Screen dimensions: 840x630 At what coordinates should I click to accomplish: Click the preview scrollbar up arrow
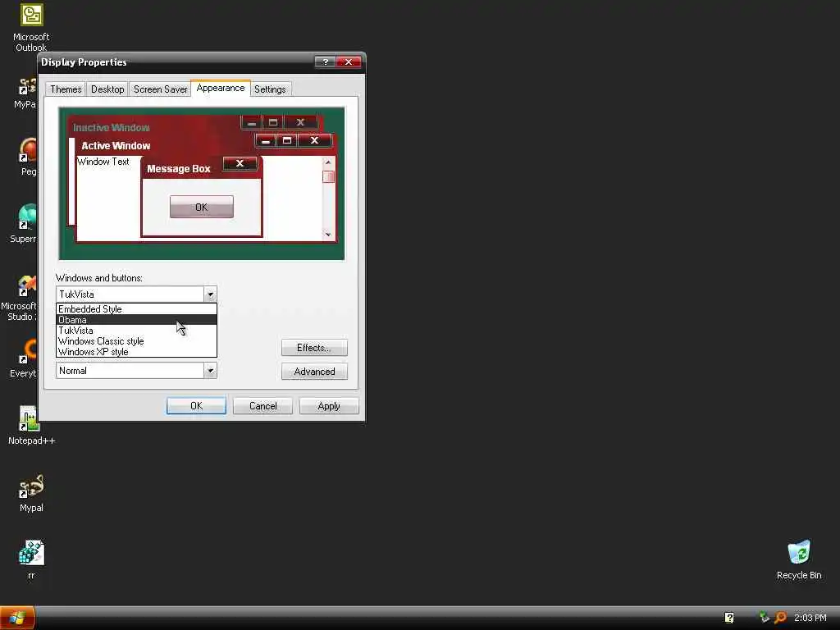328,162
